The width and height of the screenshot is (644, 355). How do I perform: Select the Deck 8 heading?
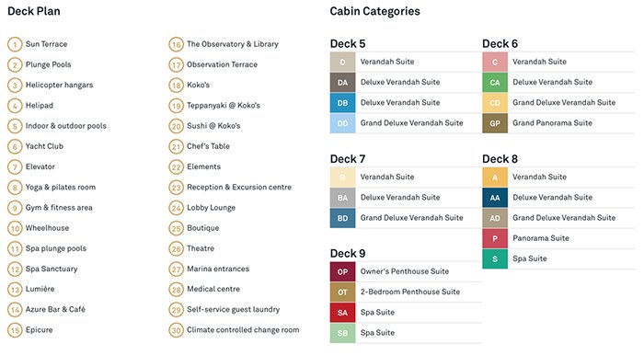point(500,159)
